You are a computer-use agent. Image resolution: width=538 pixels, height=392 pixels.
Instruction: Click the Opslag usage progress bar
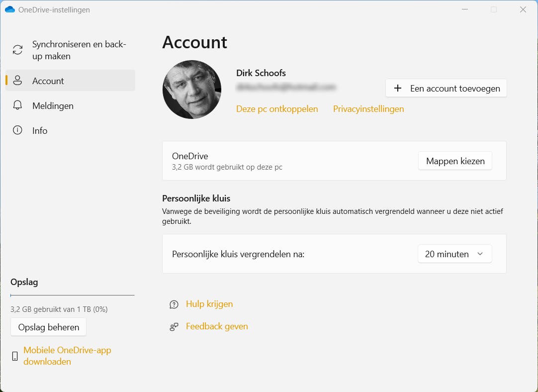pos(73,295)
